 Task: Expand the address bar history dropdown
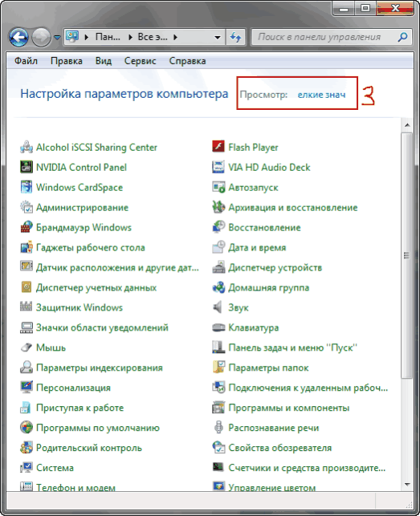[218, 37]
